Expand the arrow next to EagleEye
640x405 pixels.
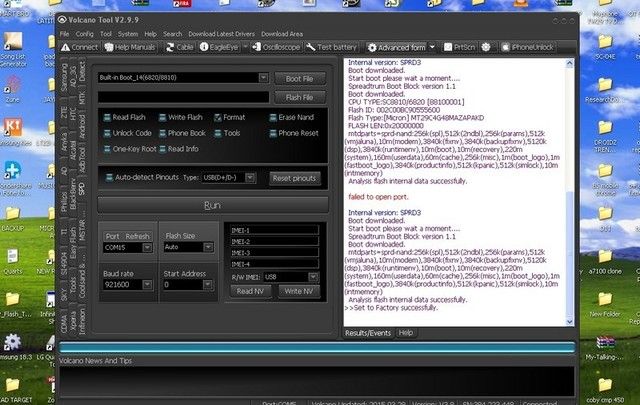[x=245, y=47]
